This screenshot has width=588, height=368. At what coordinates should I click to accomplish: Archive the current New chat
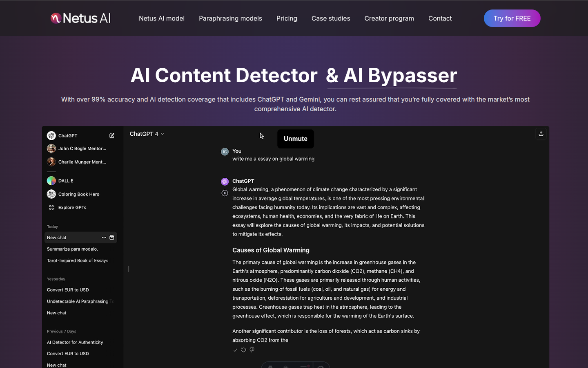click(x=112, y=238)
